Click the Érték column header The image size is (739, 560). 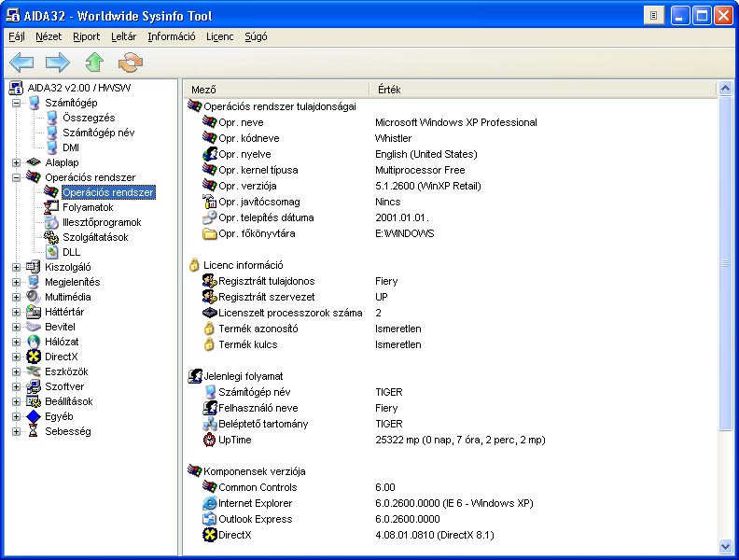(542, 90)
